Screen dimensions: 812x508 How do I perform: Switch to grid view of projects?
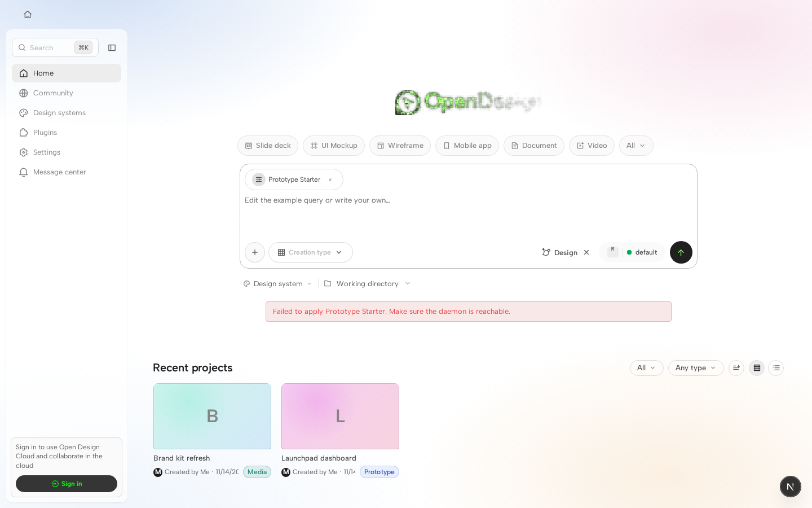[757, 368]
